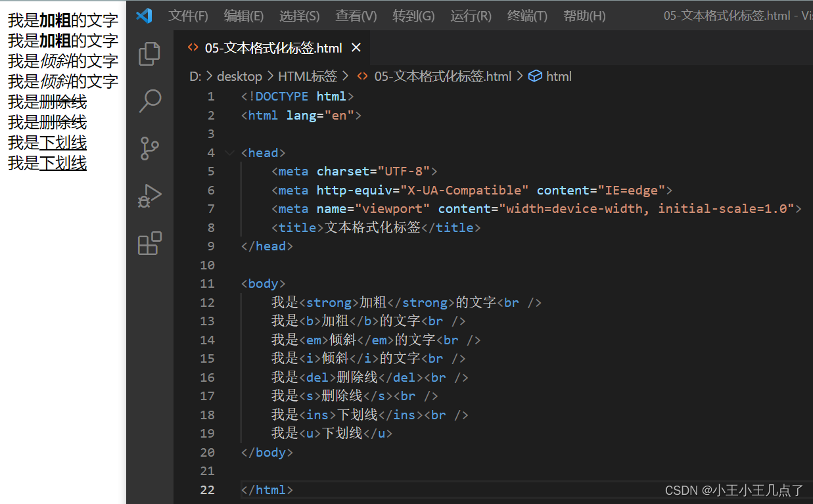Click the del 删除线 code line
Viewport: 813px width, 504px height.
point(370,378)
